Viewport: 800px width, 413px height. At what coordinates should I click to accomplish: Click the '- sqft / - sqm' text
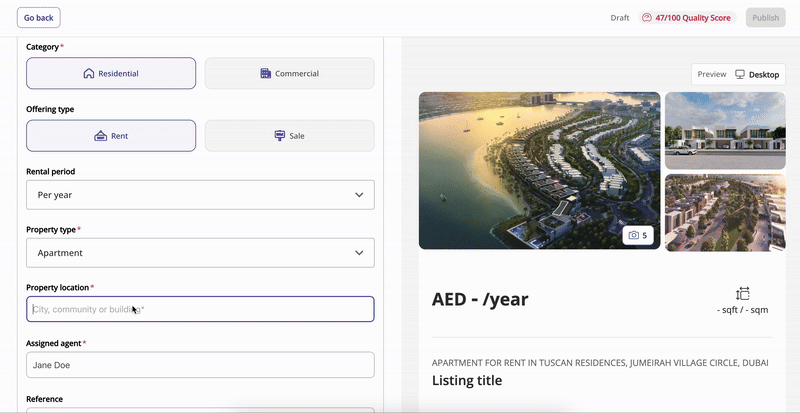tap(742, 310)
